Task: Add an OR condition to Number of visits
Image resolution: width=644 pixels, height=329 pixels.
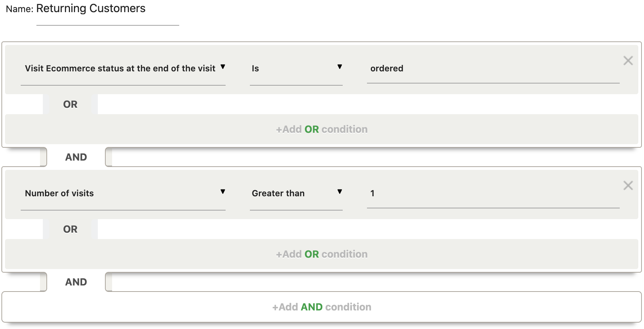Action: pyautogui.click(x=322, y=254)
